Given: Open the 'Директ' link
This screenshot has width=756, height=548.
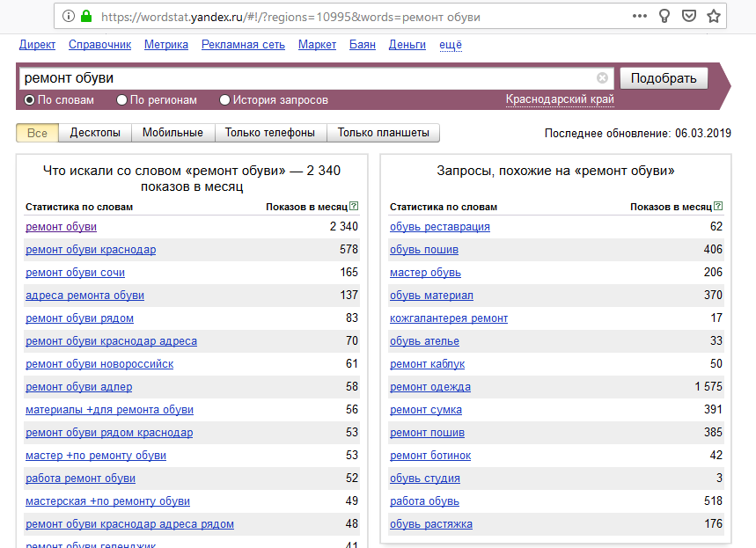Looking at the screenshot, I should click(x=37, y=44).
